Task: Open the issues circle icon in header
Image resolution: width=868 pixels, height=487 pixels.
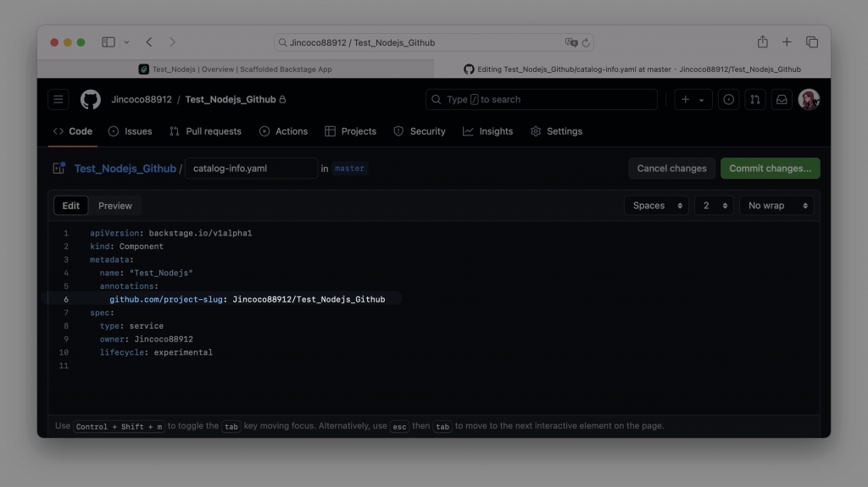Action: 728,100
